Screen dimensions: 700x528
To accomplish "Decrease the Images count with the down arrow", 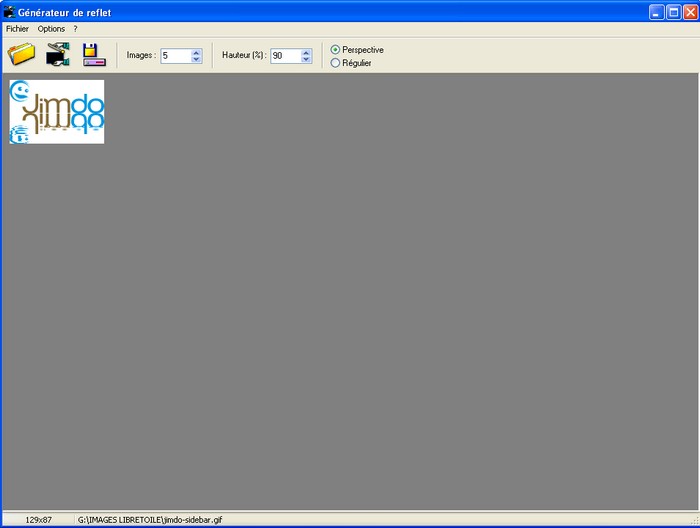I will point(196,59).
